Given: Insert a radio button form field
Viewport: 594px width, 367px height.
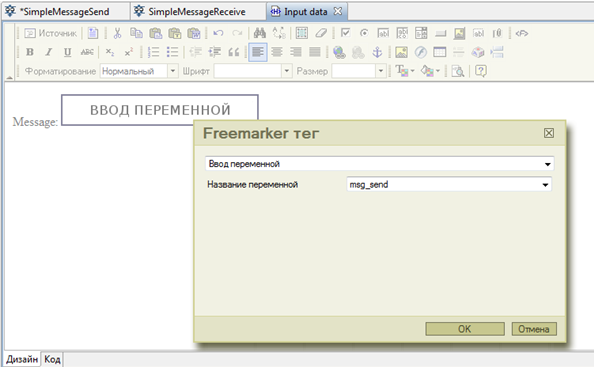Looking at the screenshot, I should click(x=364, y=33).
